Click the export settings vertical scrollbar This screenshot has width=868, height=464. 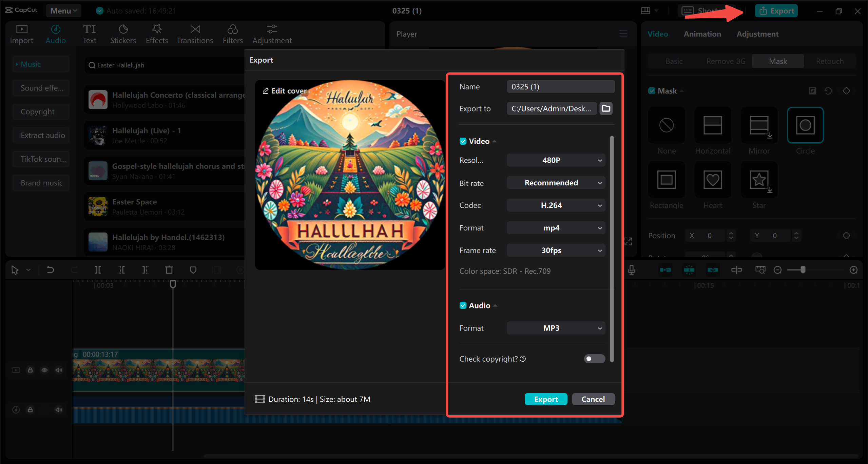[x=612, y=249]
